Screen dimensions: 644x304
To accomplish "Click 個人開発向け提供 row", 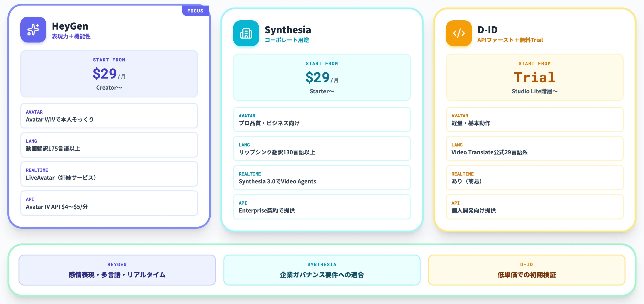I will 535,207.
